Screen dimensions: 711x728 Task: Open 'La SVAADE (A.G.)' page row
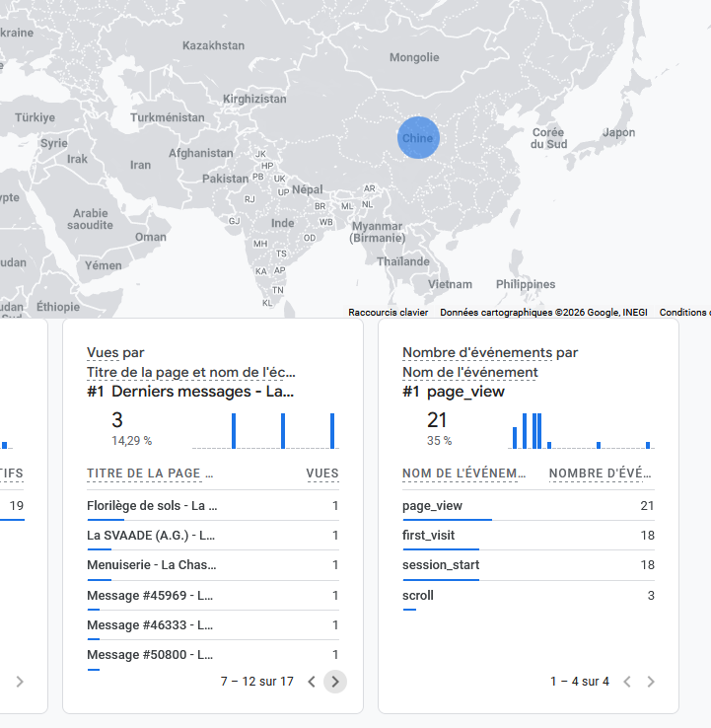point(151,536)
